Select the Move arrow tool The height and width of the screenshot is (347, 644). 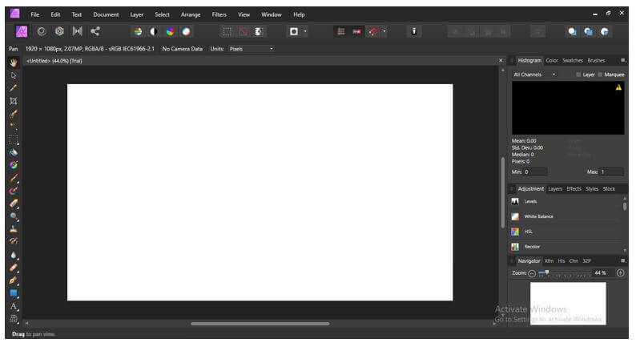pos(14,75)
